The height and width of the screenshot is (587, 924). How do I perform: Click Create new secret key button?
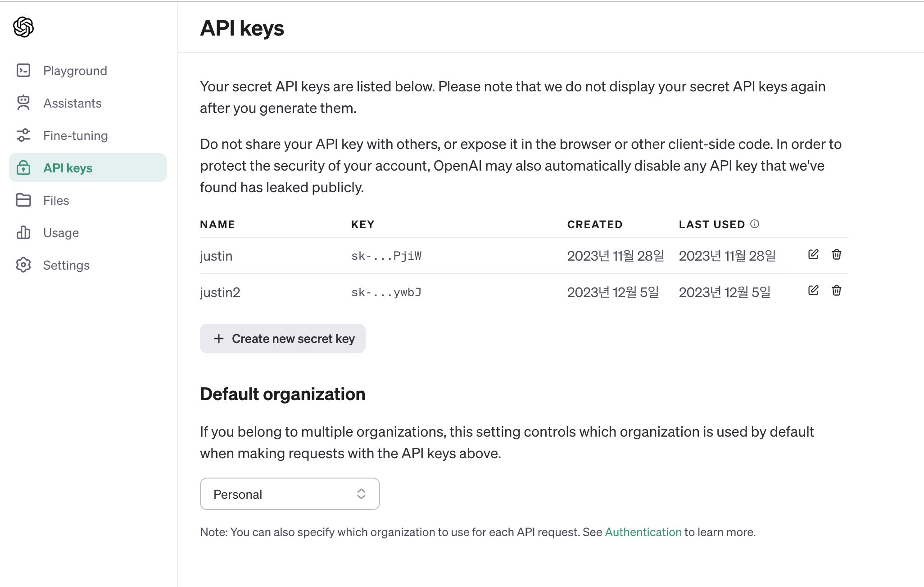coord(283,339)
